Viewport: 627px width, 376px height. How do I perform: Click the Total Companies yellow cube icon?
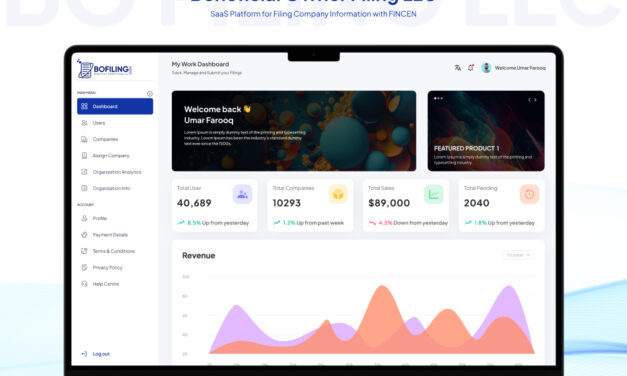[338, 194]
